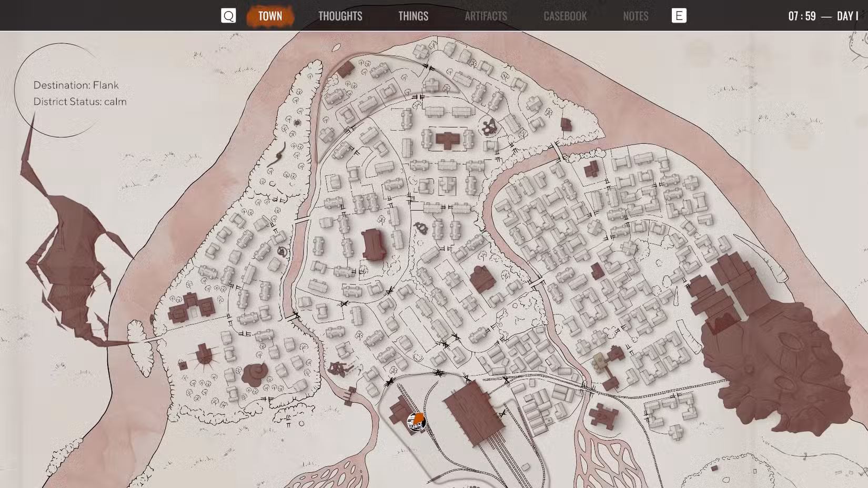Select the currently active TOWN tab

tap(270, 16)
